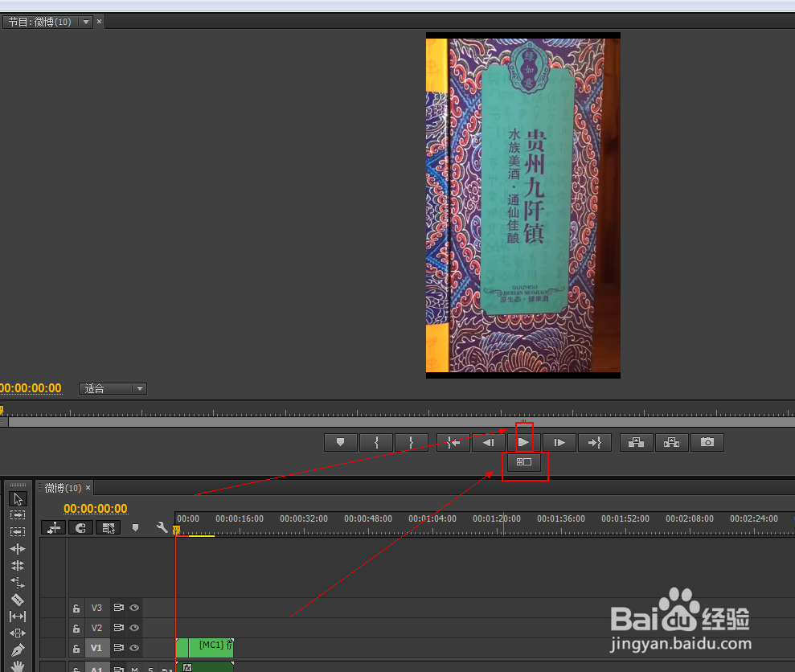
Task: Add marker in the timeline panel
Action: 135,528
